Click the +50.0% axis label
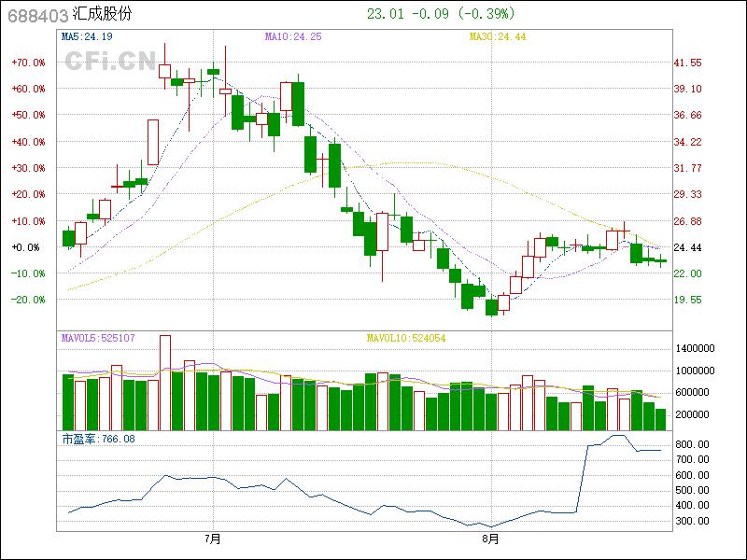The width and height of the screenshot is (747, 560). point(29,115)
